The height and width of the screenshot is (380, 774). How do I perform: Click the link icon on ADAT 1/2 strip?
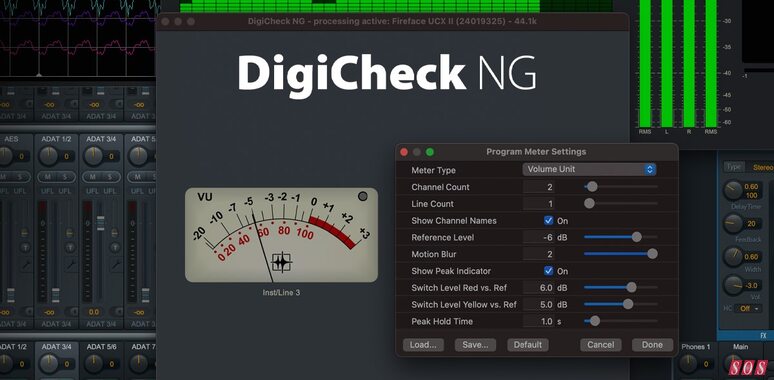70,232
